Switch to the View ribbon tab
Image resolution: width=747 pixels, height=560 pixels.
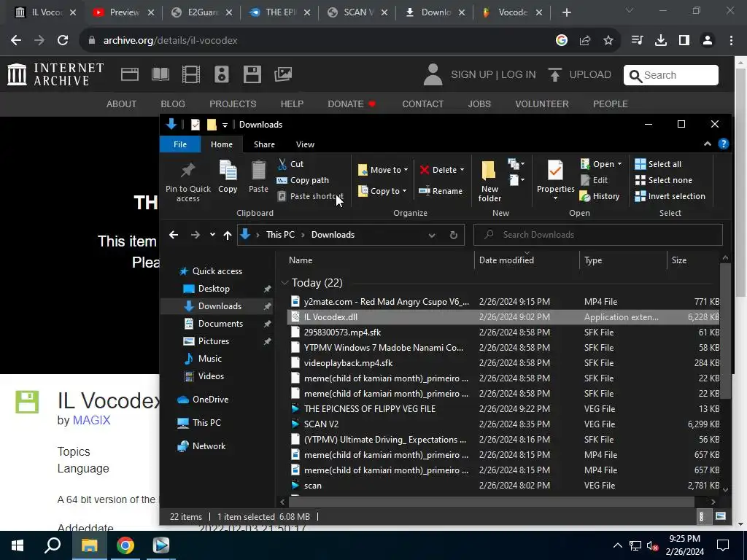(x=305, y=144)
